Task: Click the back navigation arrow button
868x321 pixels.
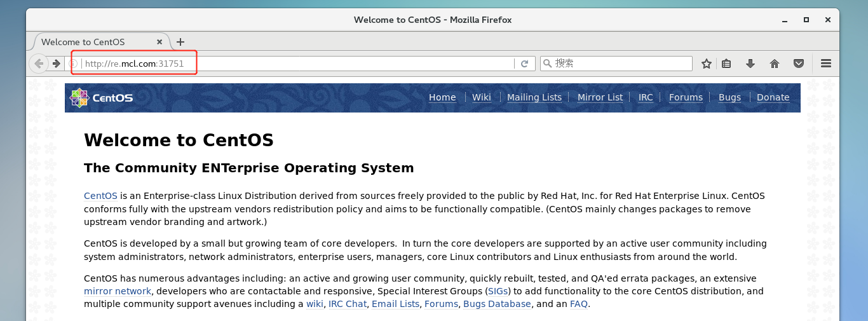Action: click(39, 64)
